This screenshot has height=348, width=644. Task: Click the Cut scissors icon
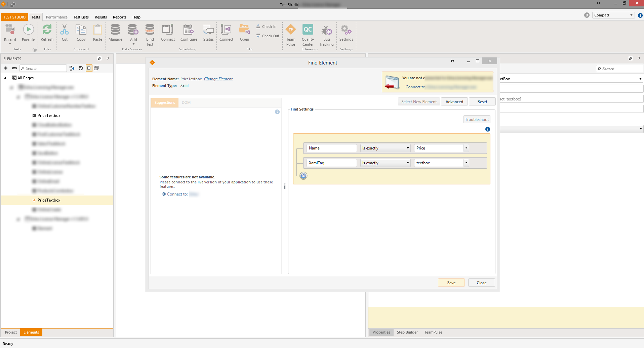tap(65, 30)
